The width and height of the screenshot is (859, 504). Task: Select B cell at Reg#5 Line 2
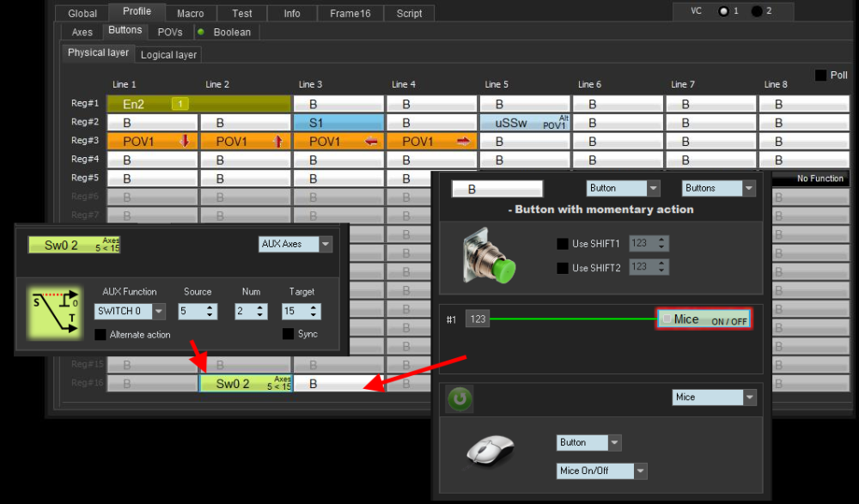[x=246, y=179]
